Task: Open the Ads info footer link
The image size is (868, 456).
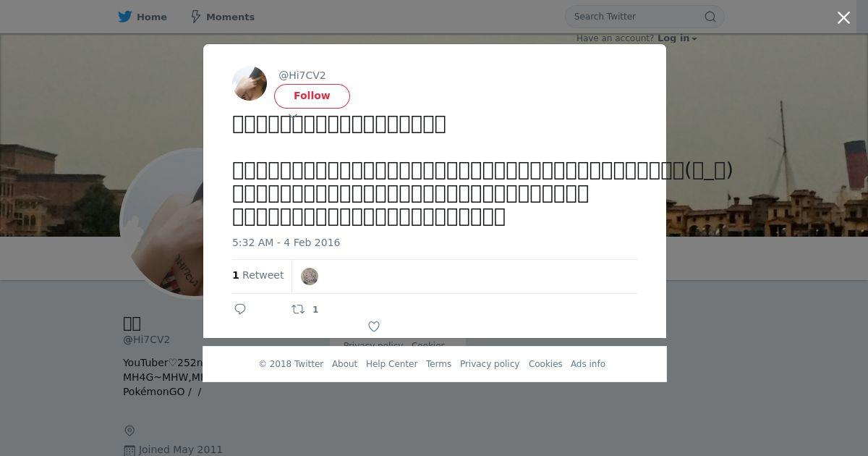Action: point(588,364)
